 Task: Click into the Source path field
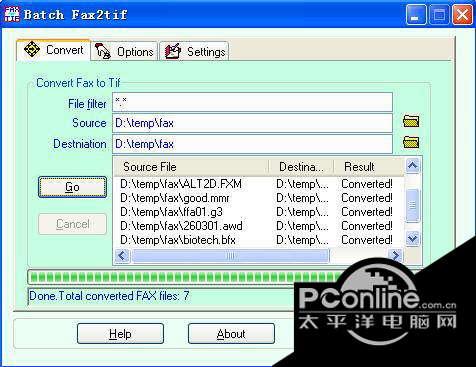[252, 123]
